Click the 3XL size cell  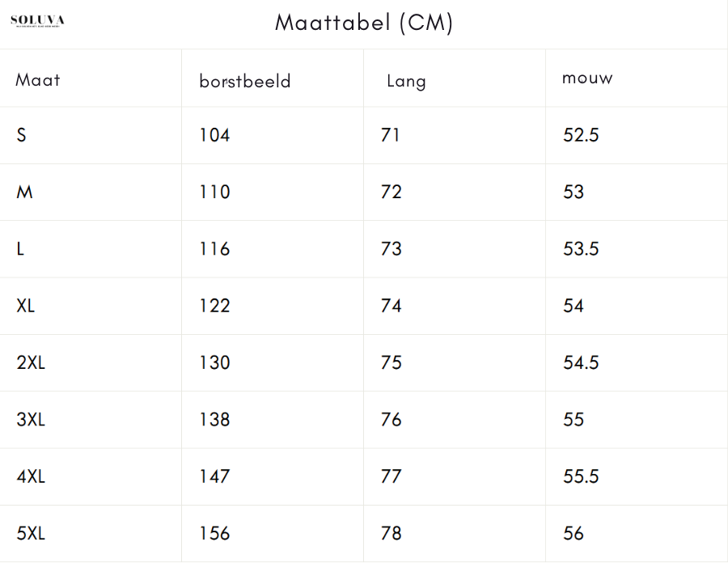pyautogui.click(x=31, y=420)
